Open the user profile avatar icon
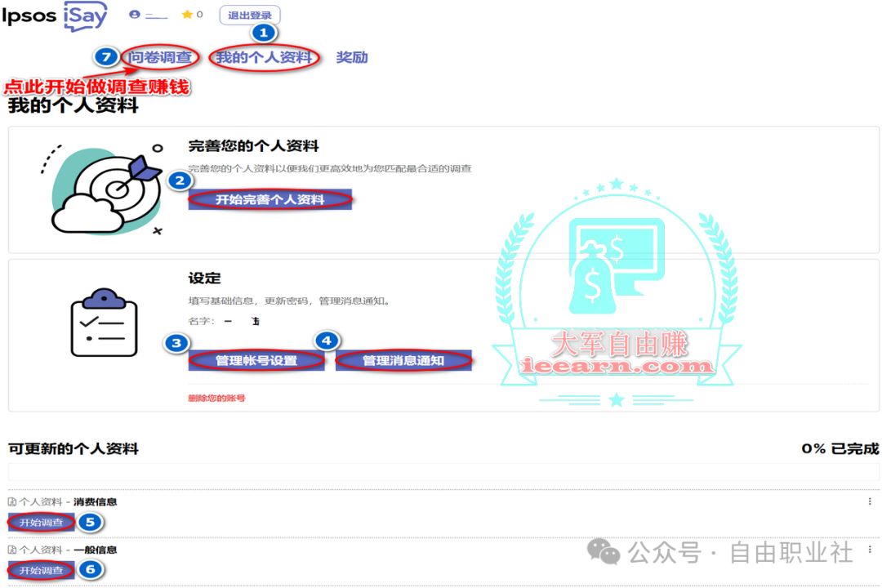Viewport: 882px width, 588px height. point(134,15)
